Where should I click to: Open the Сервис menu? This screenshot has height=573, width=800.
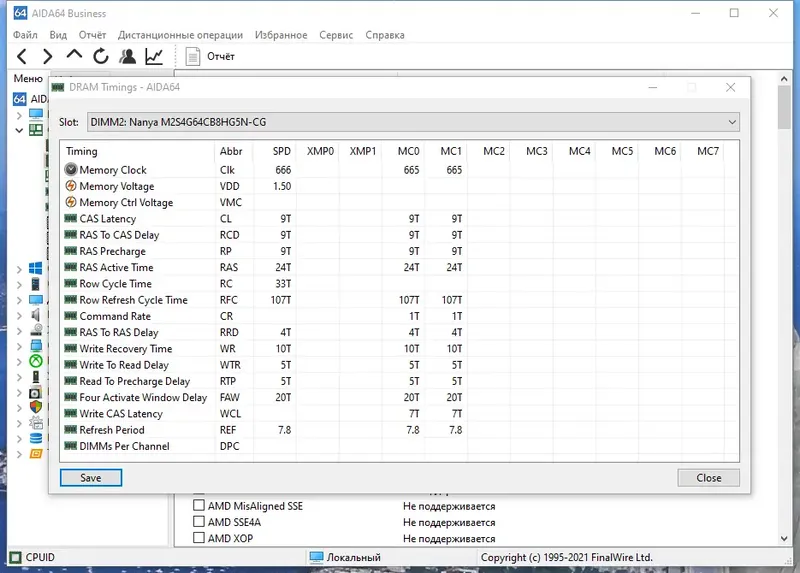[x=336, y=35]
